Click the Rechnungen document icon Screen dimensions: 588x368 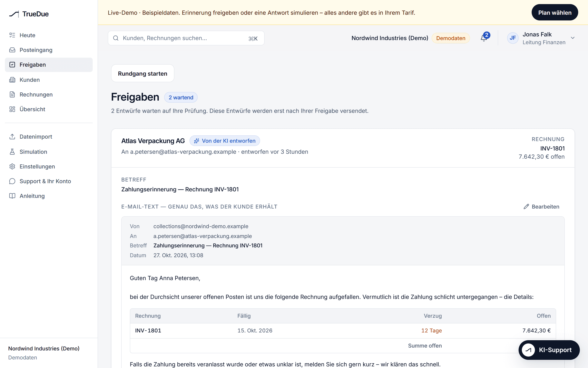[12, 94]
